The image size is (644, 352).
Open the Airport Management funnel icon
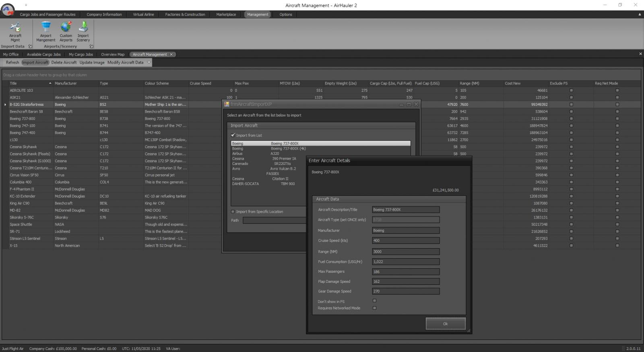tap(46, 31)
